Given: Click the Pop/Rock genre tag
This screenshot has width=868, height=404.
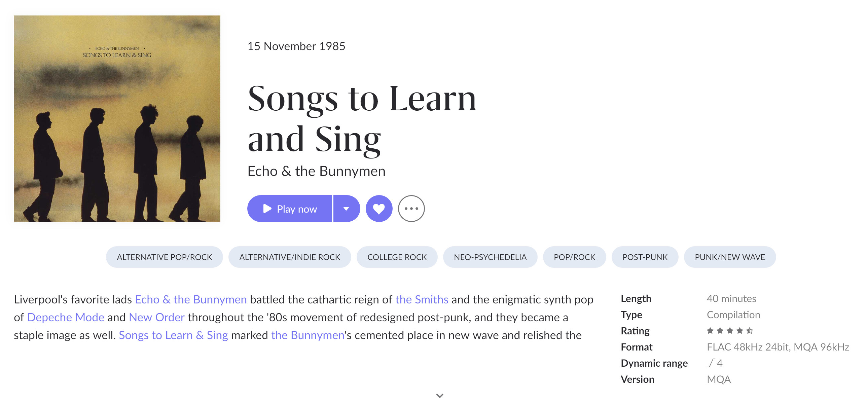Looking at the screenshot, I should pos(574,257).
